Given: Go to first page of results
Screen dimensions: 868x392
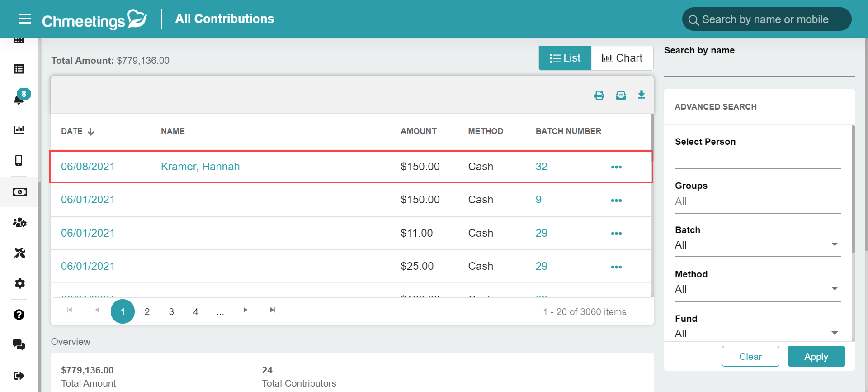Looking at the screenshot, I should tap(70, 310).
